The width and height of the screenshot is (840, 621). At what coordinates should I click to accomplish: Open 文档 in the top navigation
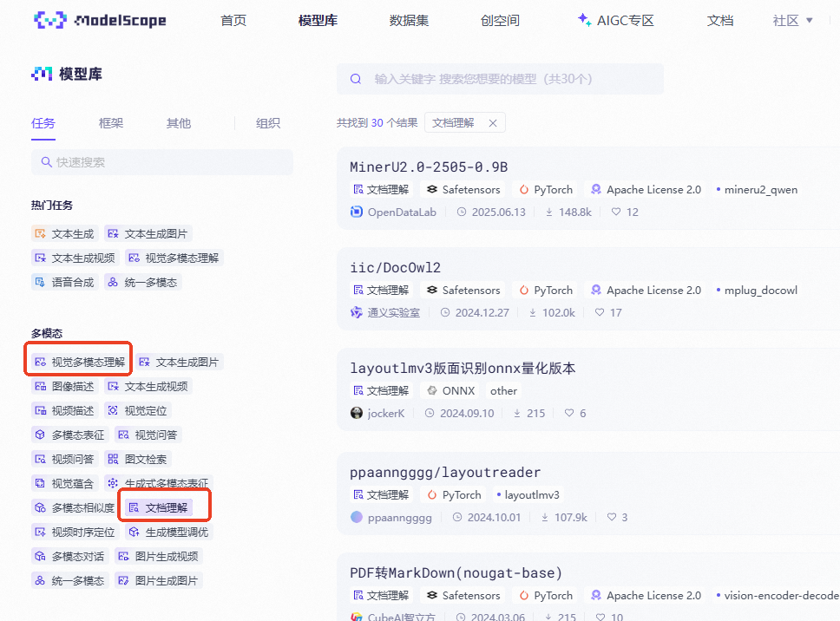click(x=720, y=20)
